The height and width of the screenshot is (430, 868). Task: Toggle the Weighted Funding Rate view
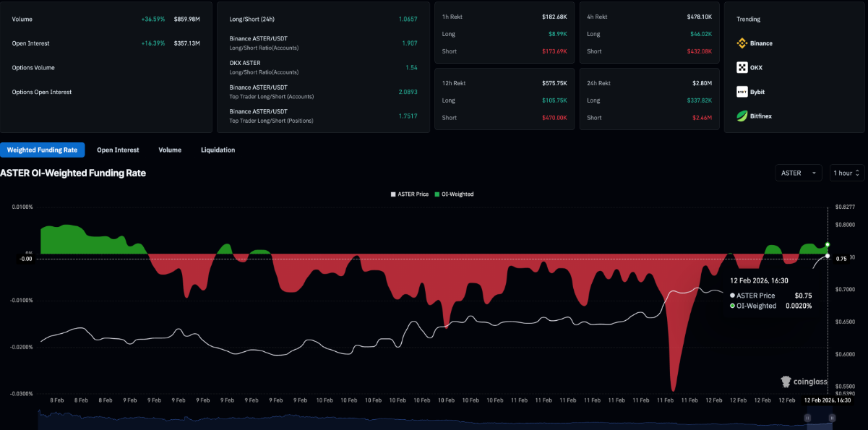[x=43, y=150]
